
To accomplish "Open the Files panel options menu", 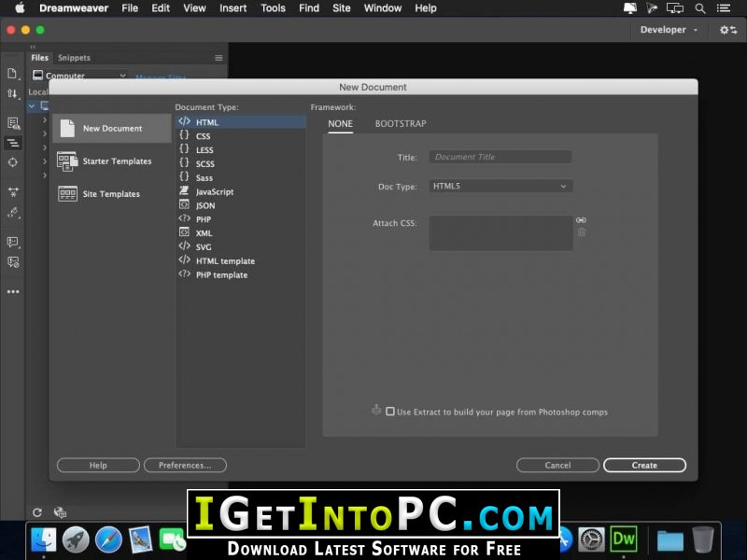I will coord(218,58).
